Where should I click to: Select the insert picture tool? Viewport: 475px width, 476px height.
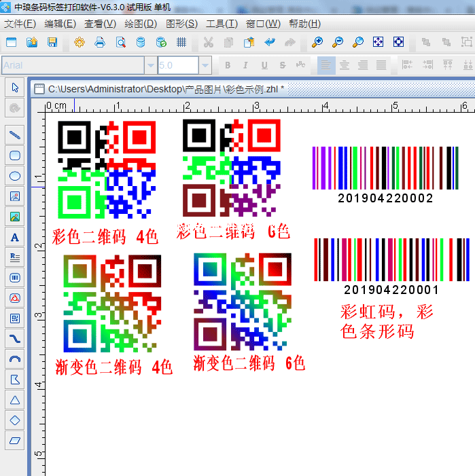(x=14, y=196)
